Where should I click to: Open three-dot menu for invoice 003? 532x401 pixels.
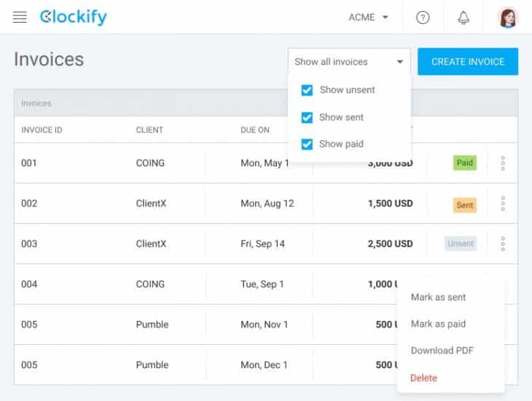pos(503,244)
